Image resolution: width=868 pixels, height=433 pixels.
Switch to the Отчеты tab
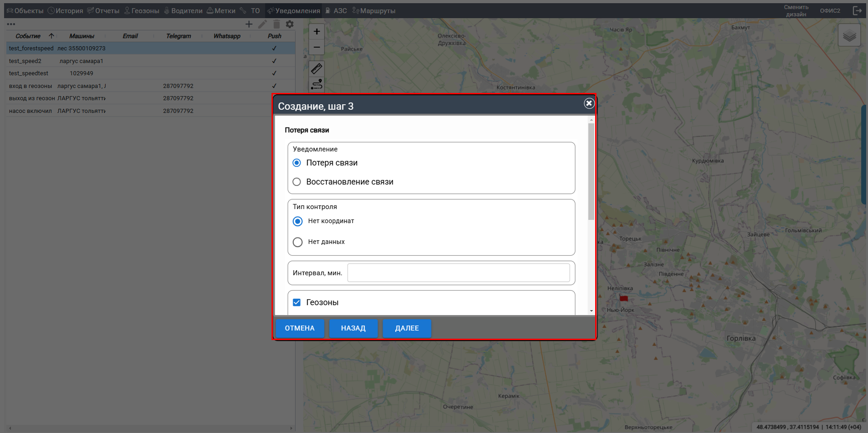coord(103,10)
